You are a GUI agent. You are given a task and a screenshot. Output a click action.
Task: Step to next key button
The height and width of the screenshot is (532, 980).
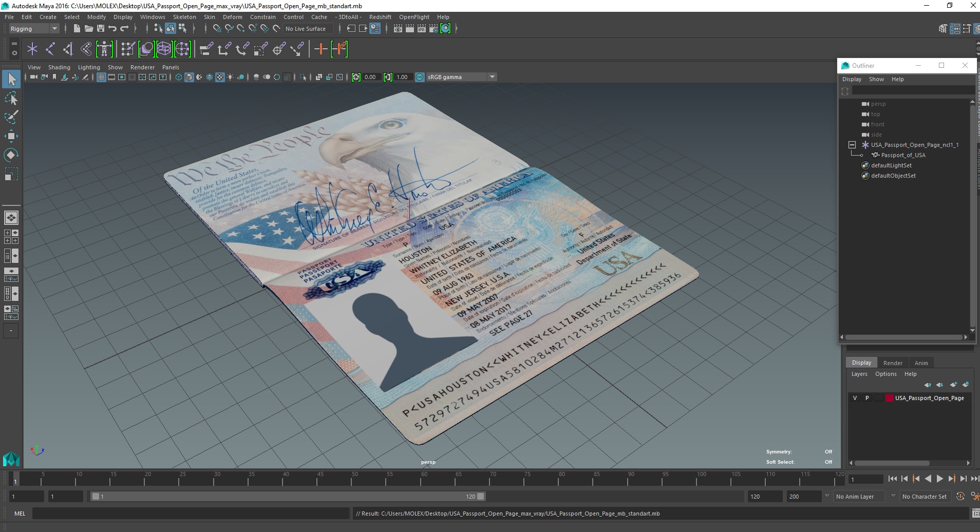(951, 479)
